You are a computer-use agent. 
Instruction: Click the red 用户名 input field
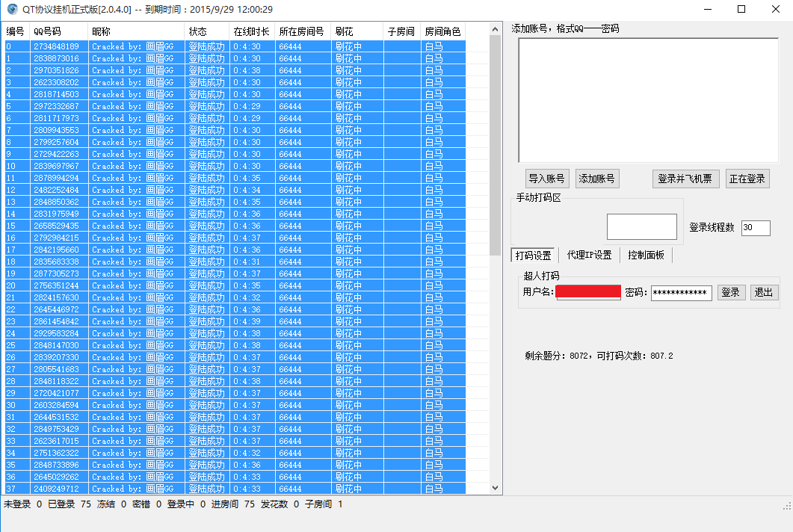coord(587,291)
